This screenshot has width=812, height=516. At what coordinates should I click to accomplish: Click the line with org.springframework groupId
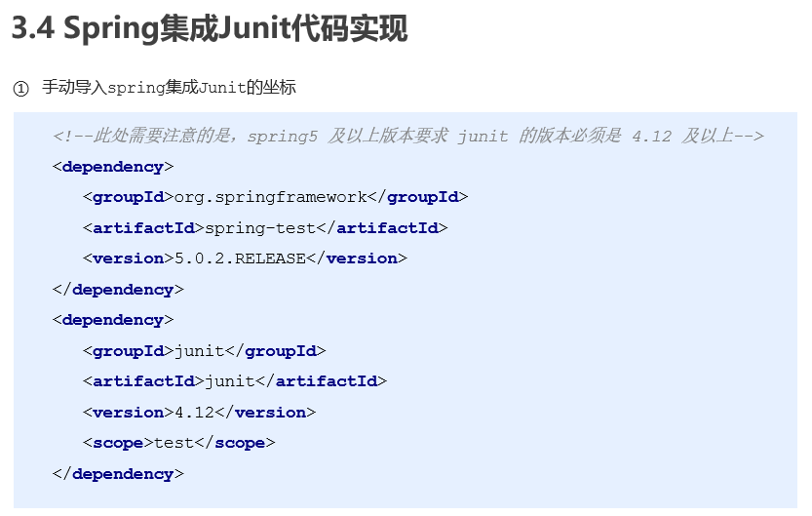[x=276, y=197]
